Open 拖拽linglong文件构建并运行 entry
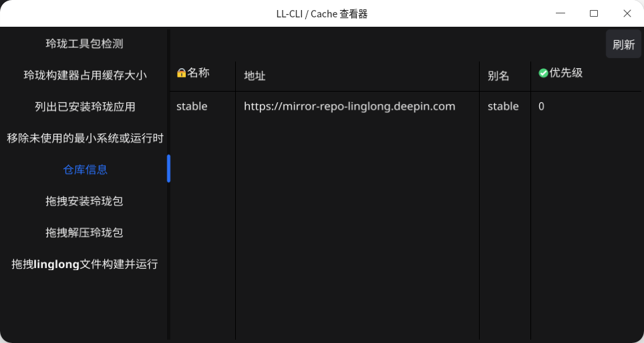 tap(85, 264)
